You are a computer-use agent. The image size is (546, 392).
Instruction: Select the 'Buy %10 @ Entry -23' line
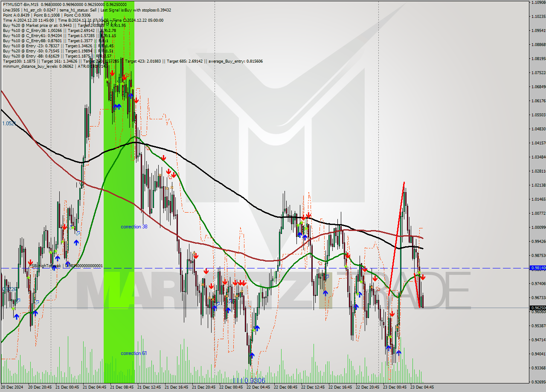(58, 46)
